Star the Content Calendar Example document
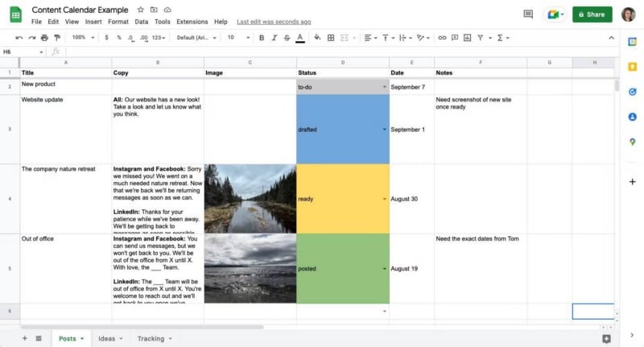Screen dimensions: 644x347 click(141, 9)
